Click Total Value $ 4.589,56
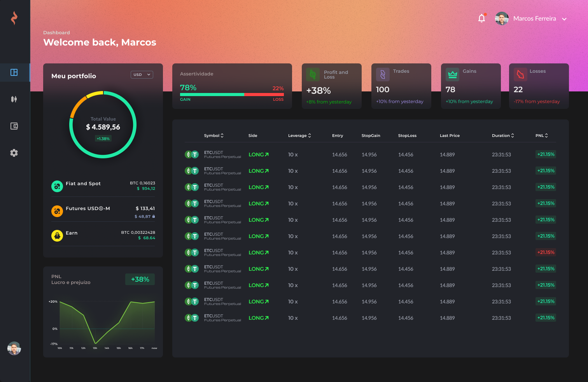The height and width of the screenshot is (382, 588). (x=103, y=127)
